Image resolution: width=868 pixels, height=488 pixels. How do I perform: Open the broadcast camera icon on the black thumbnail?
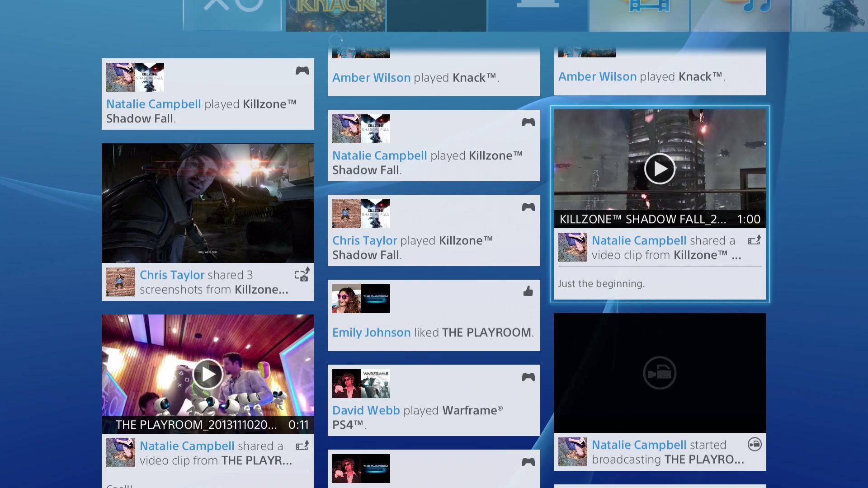pyautogui.click(x=660, y=373)
